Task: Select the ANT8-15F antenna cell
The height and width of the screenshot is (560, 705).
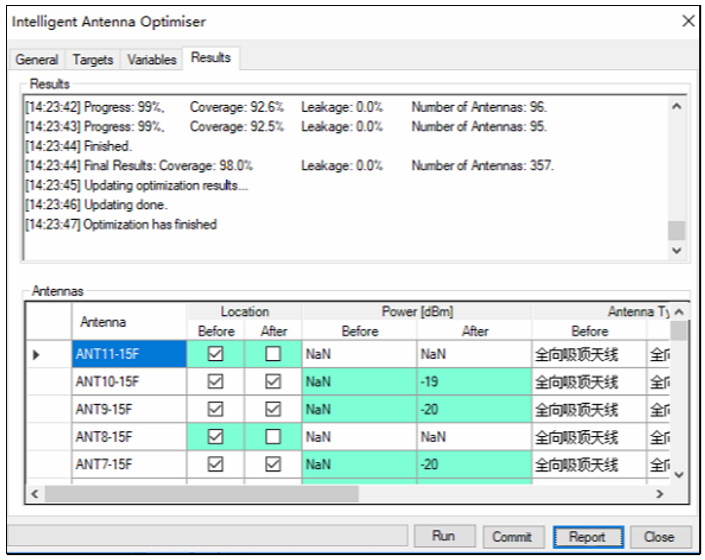Action: click(x=129, y=436)
